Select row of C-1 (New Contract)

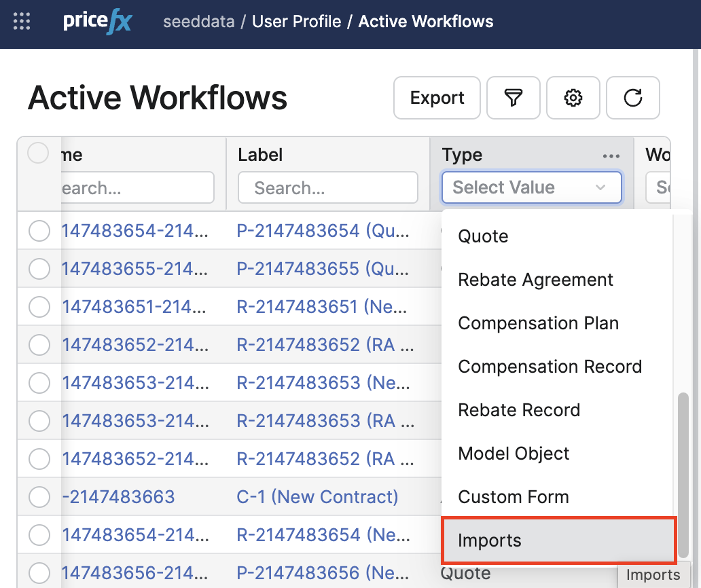click(x=39, y=497)
